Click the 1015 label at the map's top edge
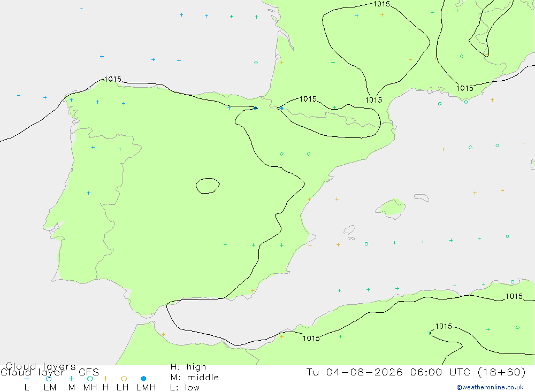535x392 pixels. pyautogui.click(x=381, y=4)
